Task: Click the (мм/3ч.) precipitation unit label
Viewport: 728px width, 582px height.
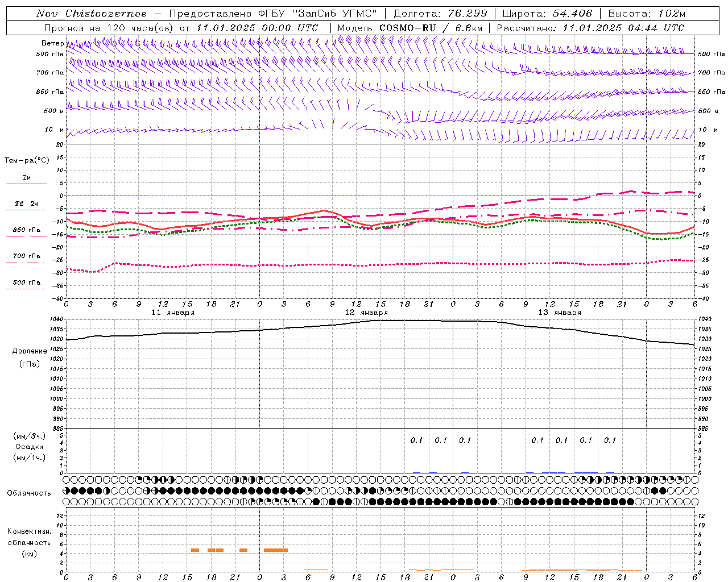Action: click(x=30, y=436)
